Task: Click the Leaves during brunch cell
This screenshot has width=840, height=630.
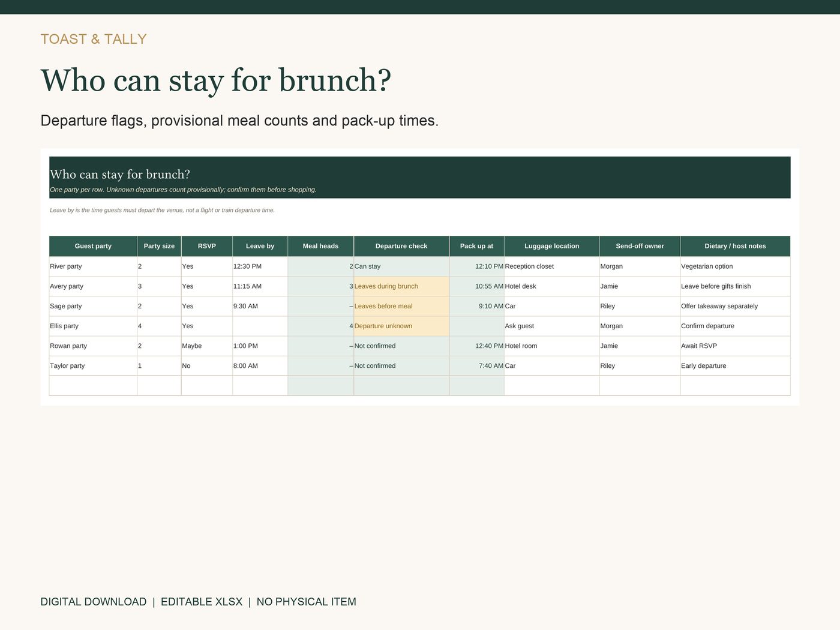Action: pos(401,286)
